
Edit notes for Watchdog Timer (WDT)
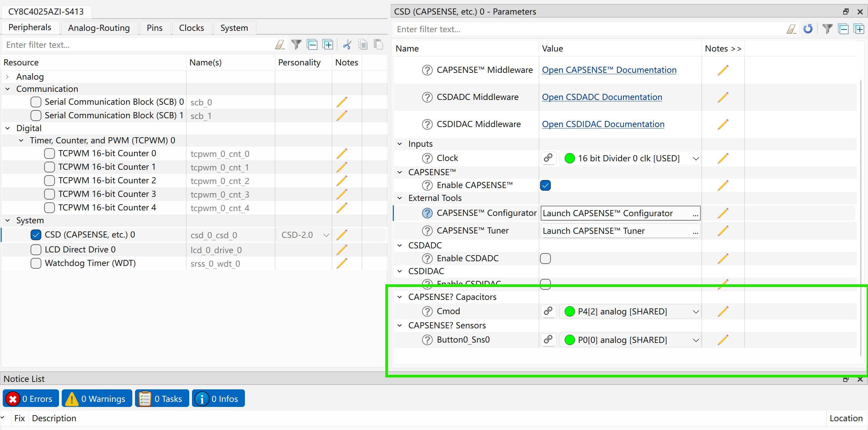[342, 263]
